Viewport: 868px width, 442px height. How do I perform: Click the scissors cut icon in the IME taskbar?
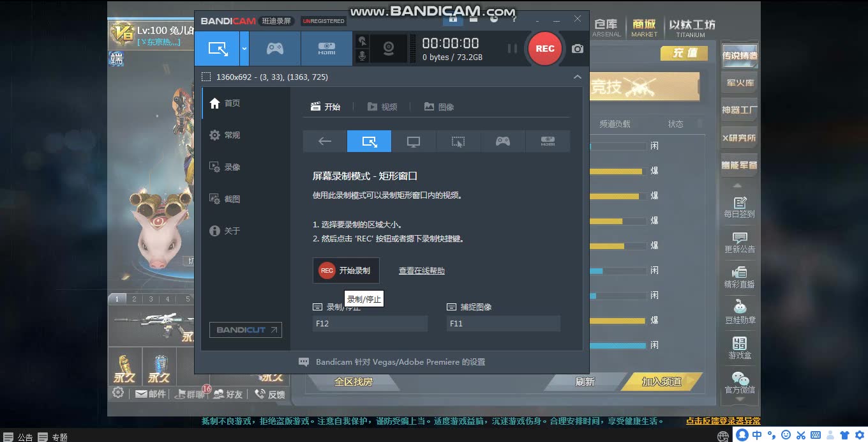[x=800, y=436]
